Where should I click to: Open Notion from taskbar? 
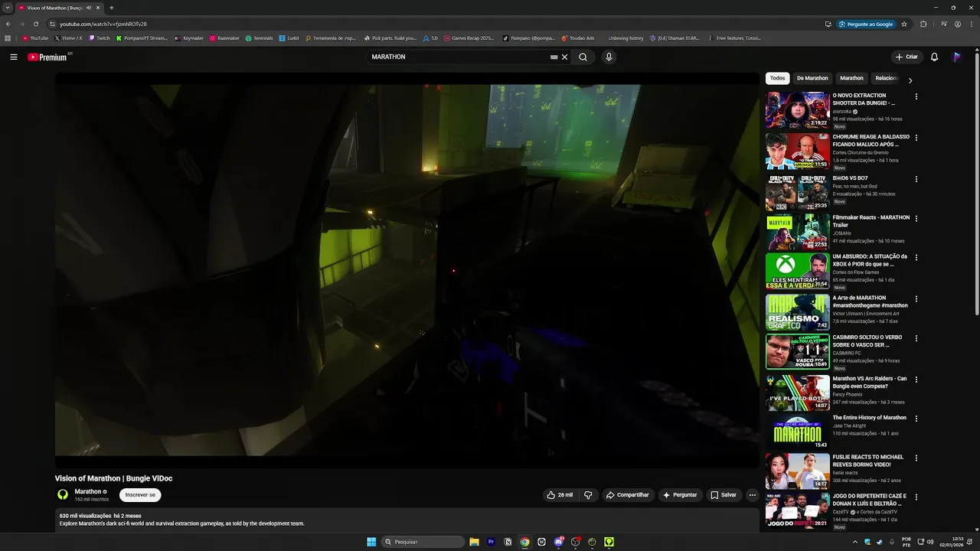tap(508, 542)
